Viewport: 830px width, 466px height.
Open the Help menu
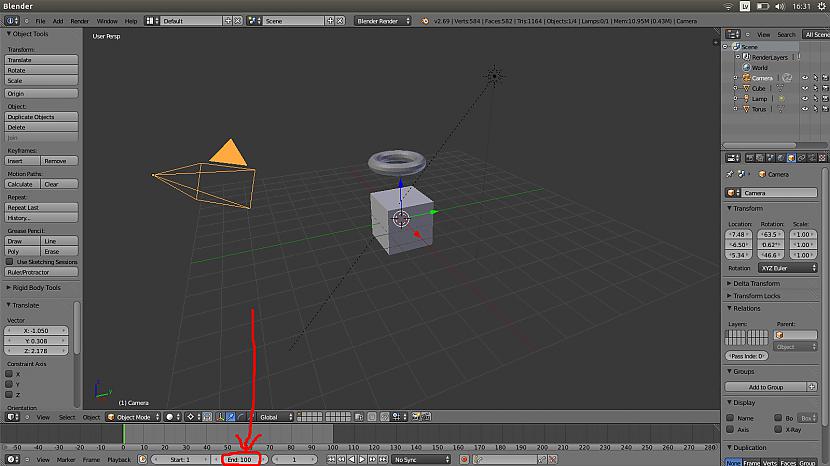click(x=131, y=21)
